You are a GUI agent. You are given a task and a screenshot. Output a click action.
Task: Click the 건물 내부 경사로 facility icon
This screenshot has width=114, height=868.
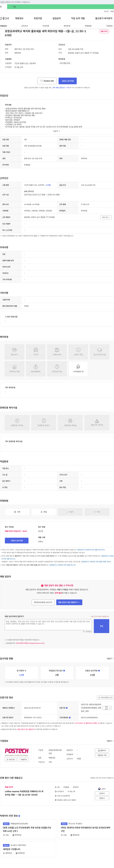(x=97, y=423)
